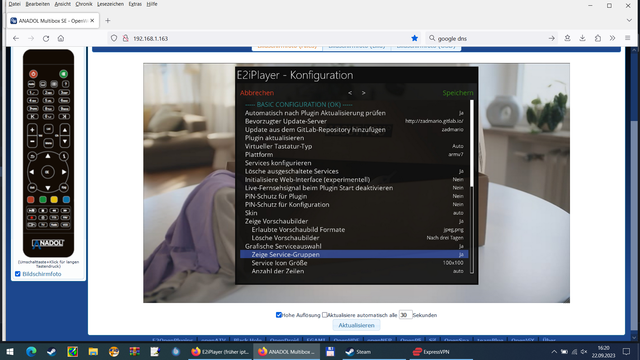Show more toolbar tools via double chevron

click(x=612, y=38)
